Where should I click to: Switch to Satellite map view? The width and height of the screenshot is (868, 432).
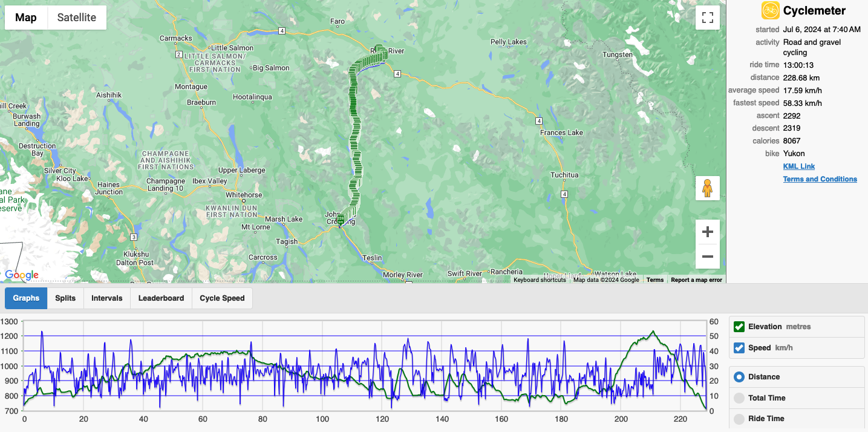tap(76, 18)
